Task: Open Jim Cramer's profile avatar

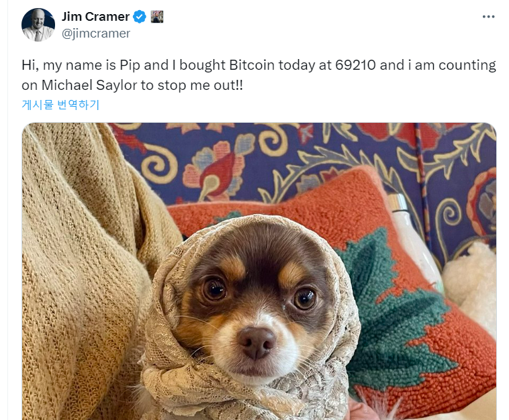Action: point(38,25)
